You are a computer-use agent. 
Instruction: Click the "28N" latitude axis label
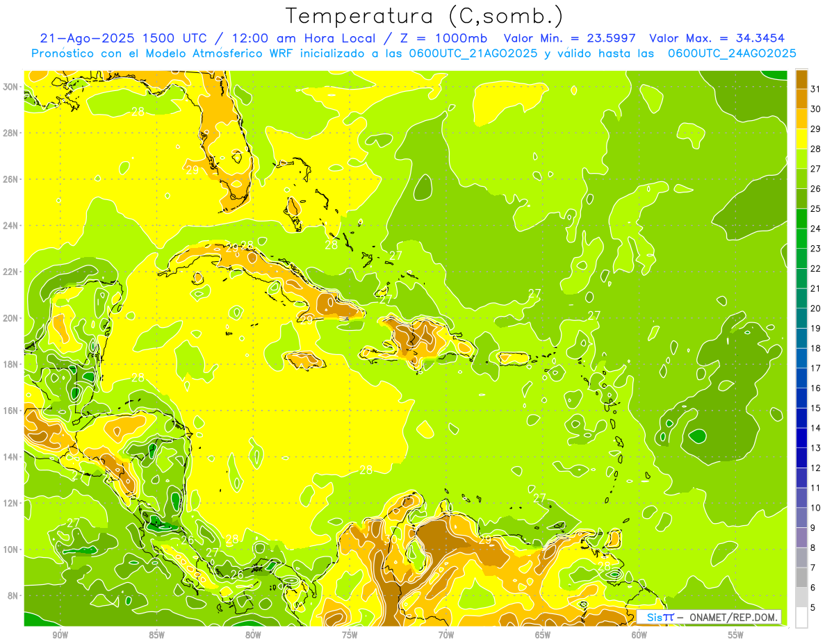pos(11,133)
